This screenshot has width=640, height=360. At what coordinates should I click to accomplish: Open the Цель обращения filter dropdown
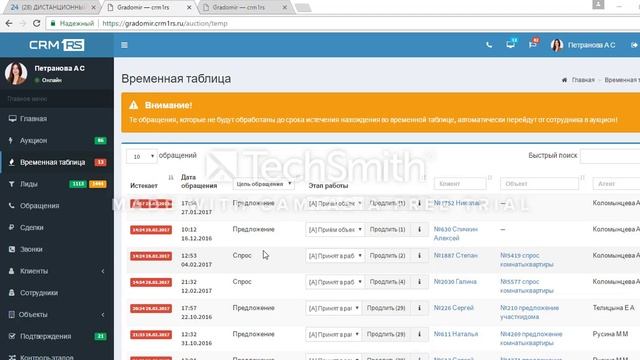[263, 184]
